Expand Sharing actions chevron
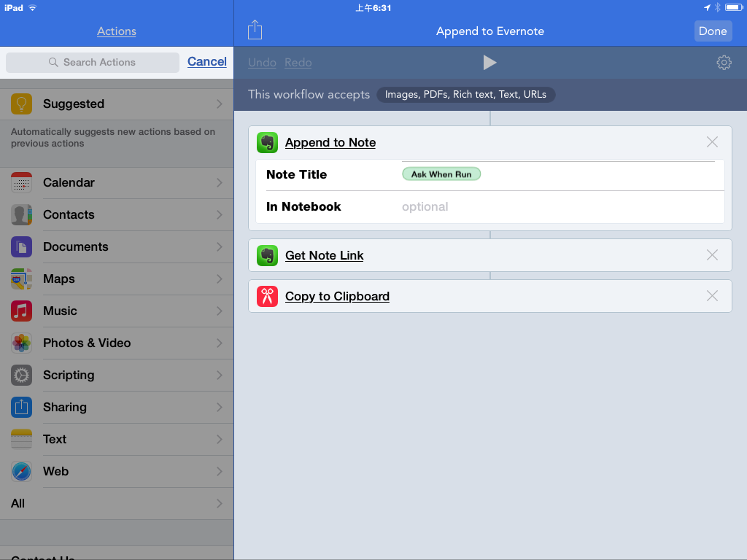The image size is (747, 560). [x=220, y=407]
